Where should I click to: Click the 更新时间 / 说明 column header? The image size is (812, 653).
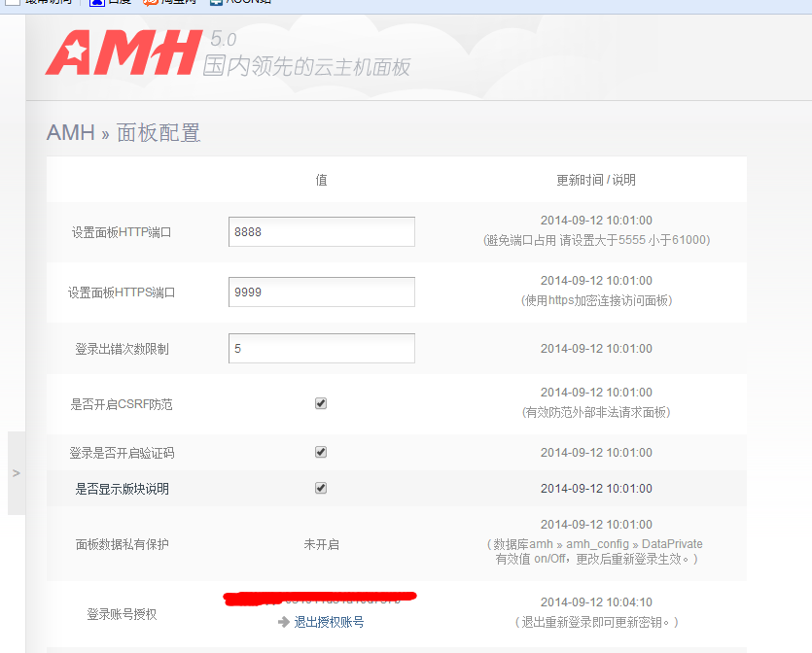coord(595,180)
